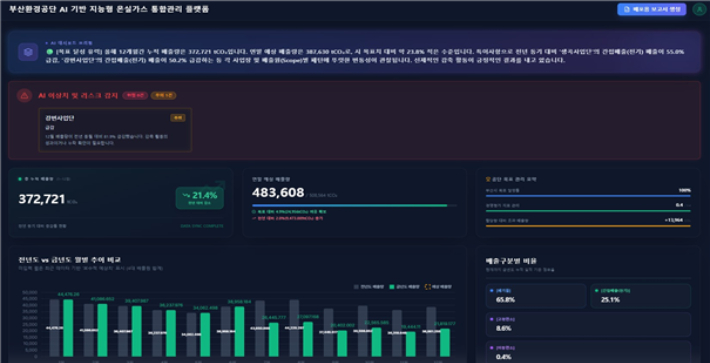Toggle the dashed-orange forecast emissions legend item
Screen dimensions: 710x363
(438, 287)
